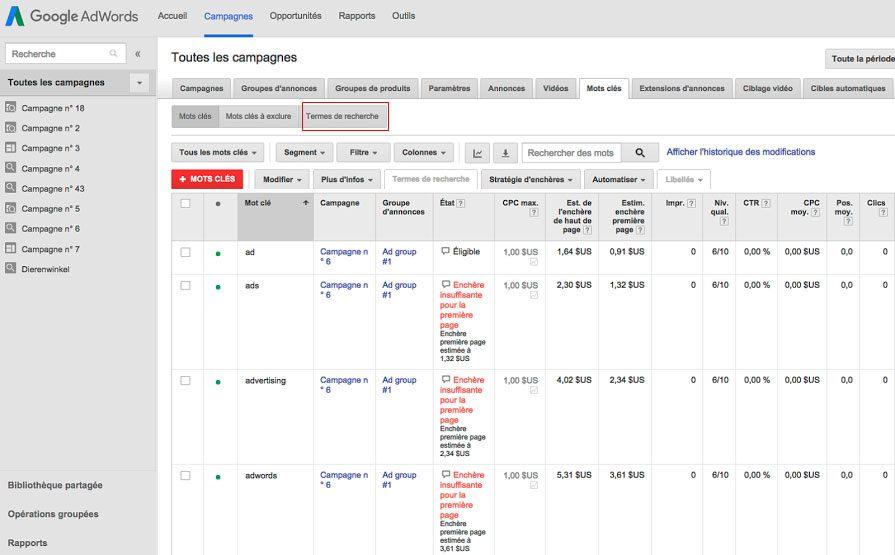Click the help icon next to État
Image resolution: width=895 pixels, height=555 pixels.
point(461,203)
